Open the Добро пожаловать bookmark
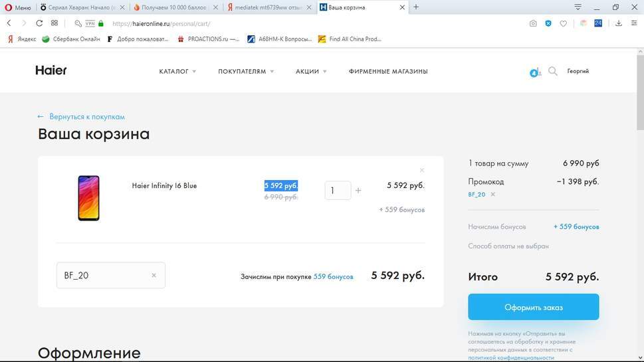The width and height of the screenshot is (644, 362). [138, 39]
